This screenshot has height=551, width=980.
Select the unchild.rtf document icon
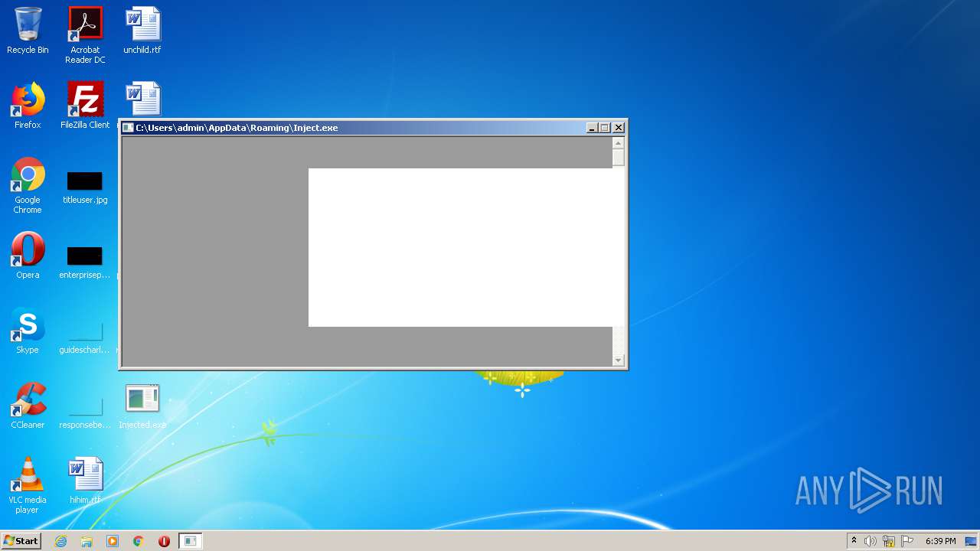point(142,31)
